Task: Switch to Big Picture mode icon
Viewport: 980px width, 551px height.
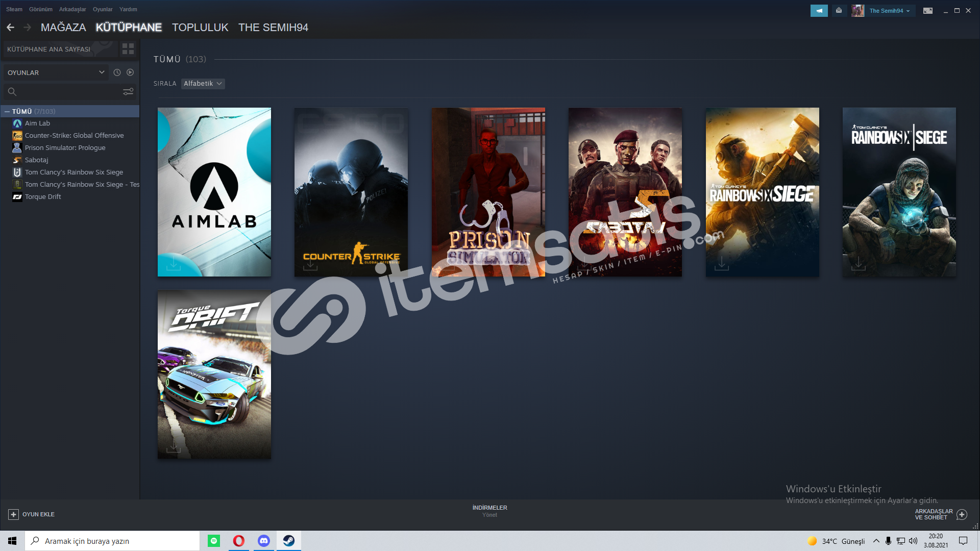Action: coord(928,11)
